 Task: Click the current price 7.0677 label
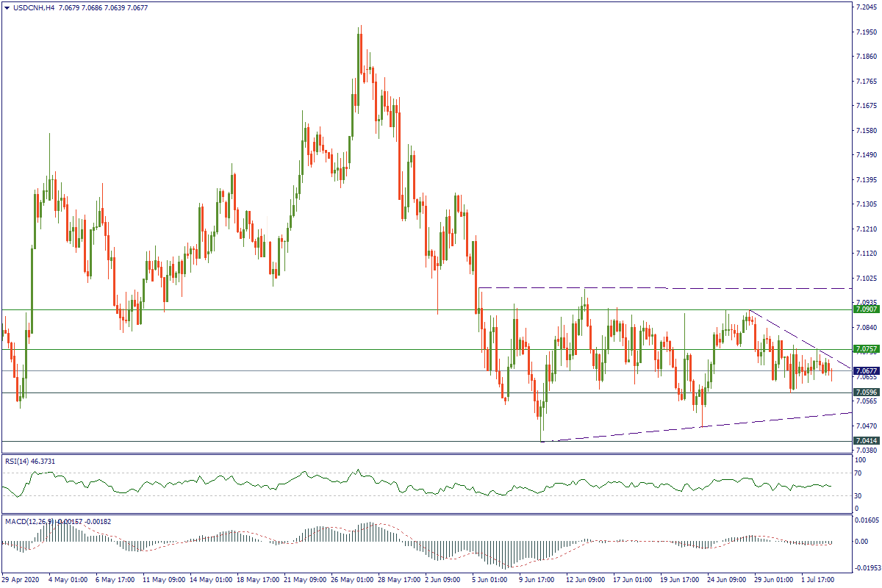865,371
